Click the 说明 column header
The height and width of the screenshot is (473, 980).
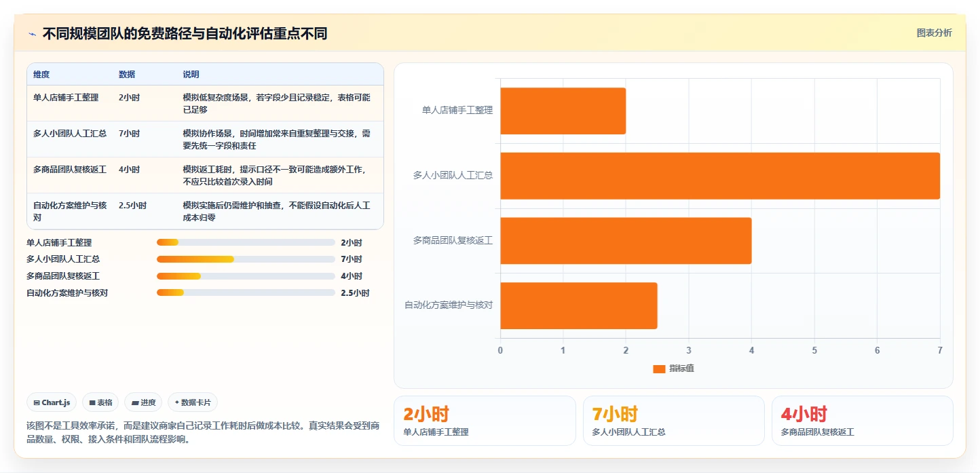click(191, 75)
